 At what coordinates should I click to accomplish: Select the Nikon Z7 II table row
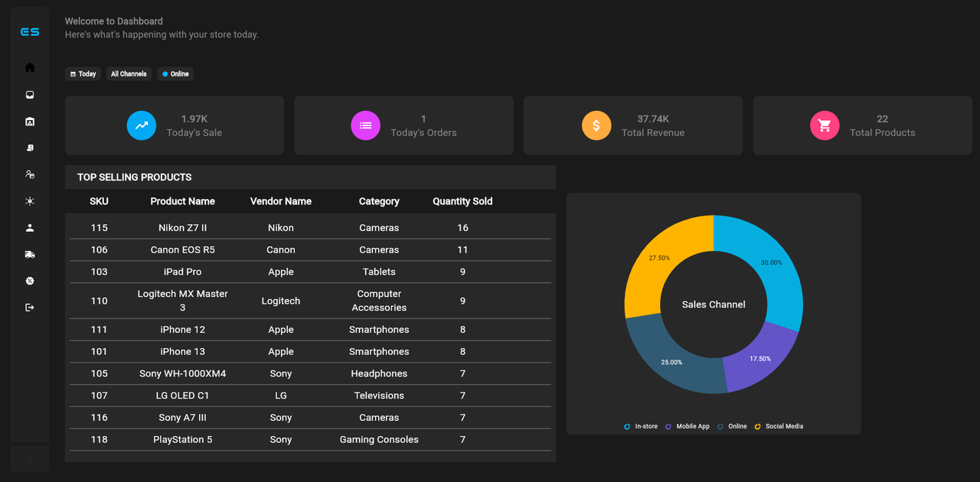coord(306,227)
